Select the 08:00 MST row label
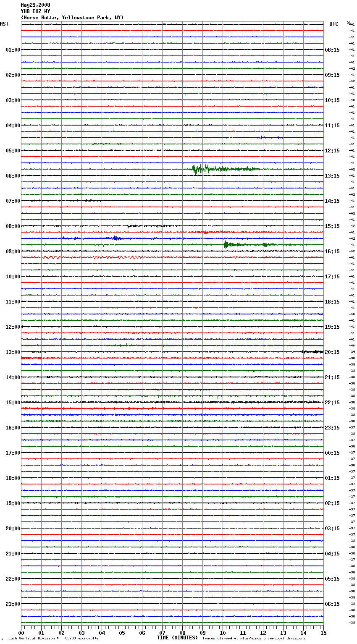 (x=13, y=226)
